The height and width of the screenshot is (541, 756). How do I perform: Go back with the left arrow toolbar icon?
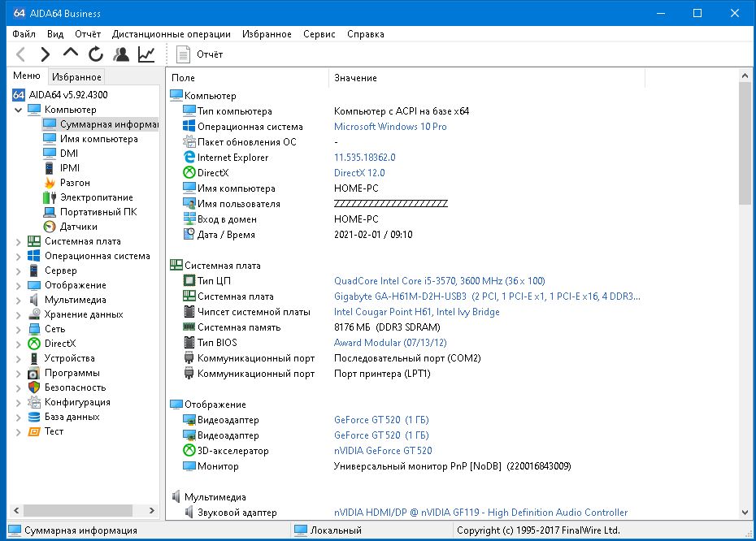(x=21, y=54)
